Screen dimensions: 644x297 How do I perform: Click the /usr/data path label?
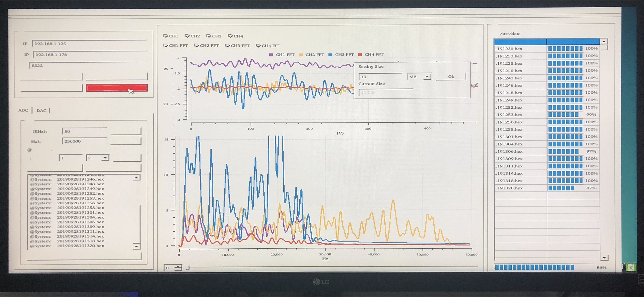click(510, 34)
